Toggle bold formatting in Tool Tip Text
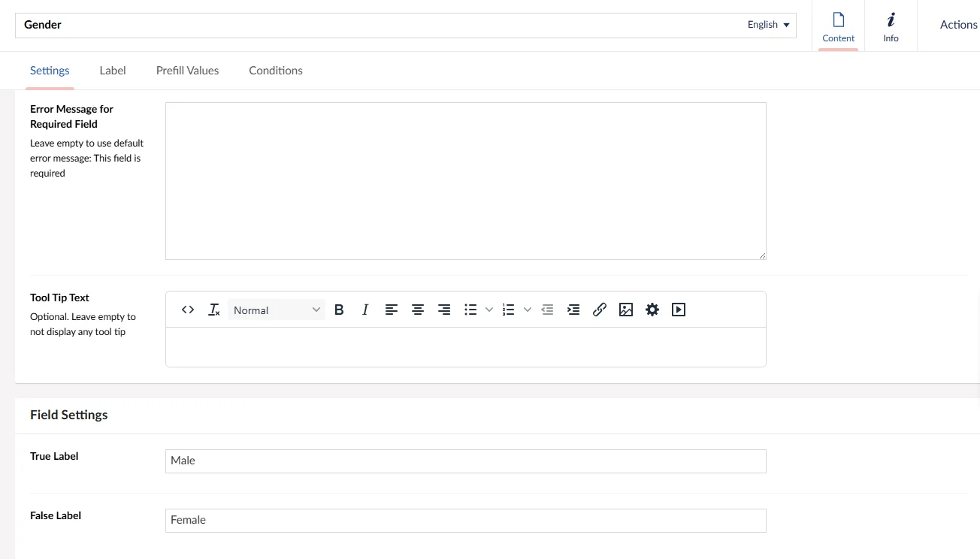 (339, 310)
